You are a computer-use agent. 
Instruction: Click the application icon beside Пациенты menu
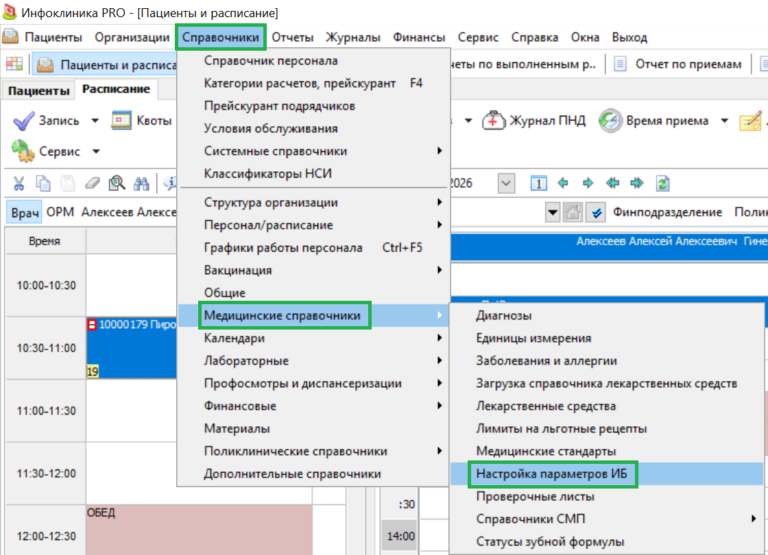10,36
